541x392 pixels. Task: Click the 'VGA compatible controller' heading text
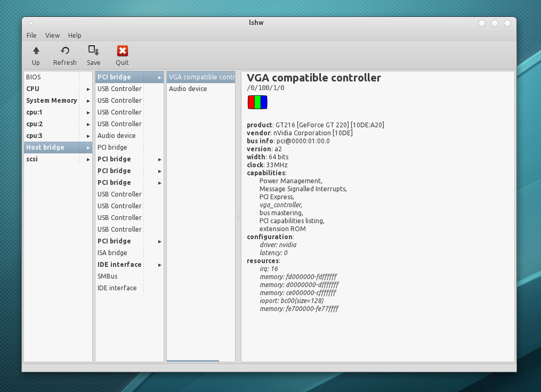[x=314, y=78]
